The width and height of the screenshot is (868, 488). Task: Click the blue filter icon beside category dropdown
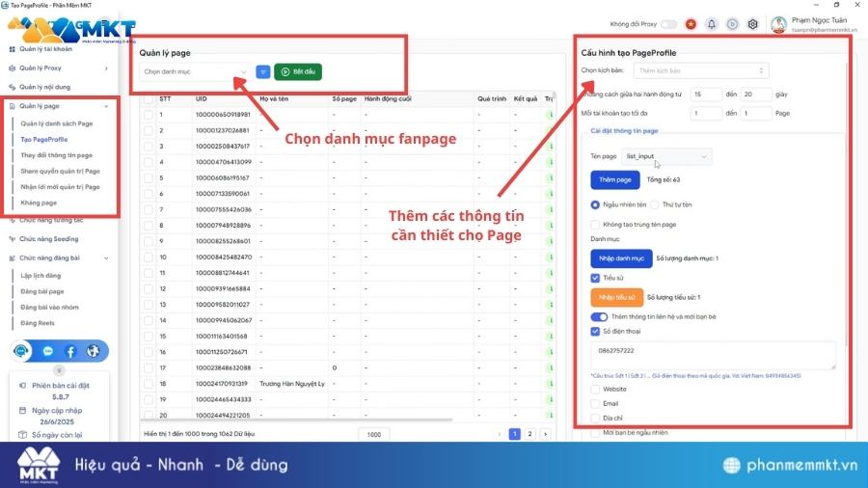263,72
